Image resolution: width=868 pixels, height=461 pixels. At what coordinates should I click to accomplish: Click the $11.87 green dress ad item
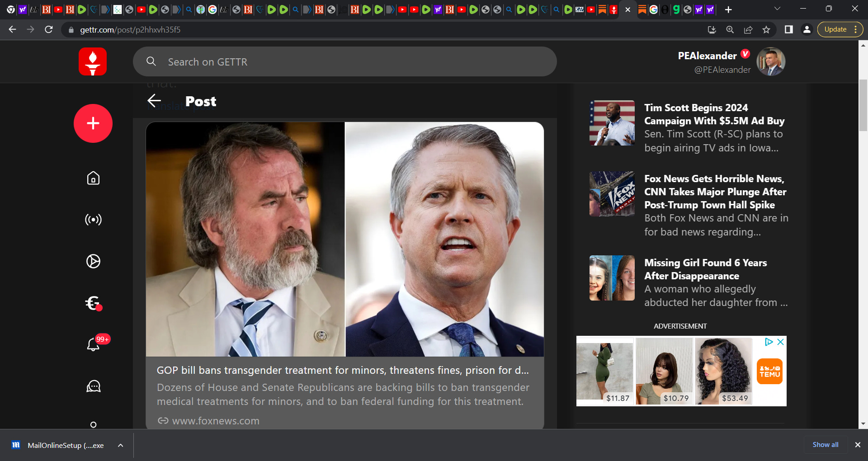pyautogui.click(x=605, y=372)
